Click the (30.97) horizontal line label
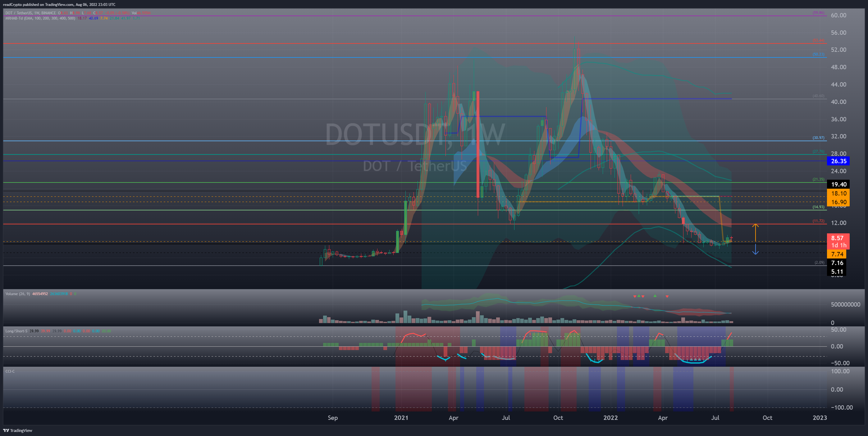The width and height of the screenshot is (868, 436). [x=818, y=138]
